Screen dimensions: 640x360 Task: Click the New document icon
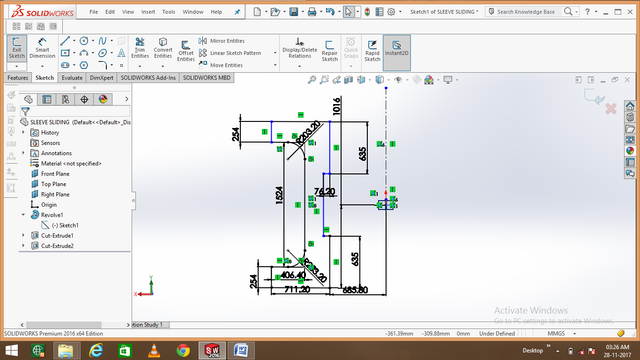coord(257,12)
